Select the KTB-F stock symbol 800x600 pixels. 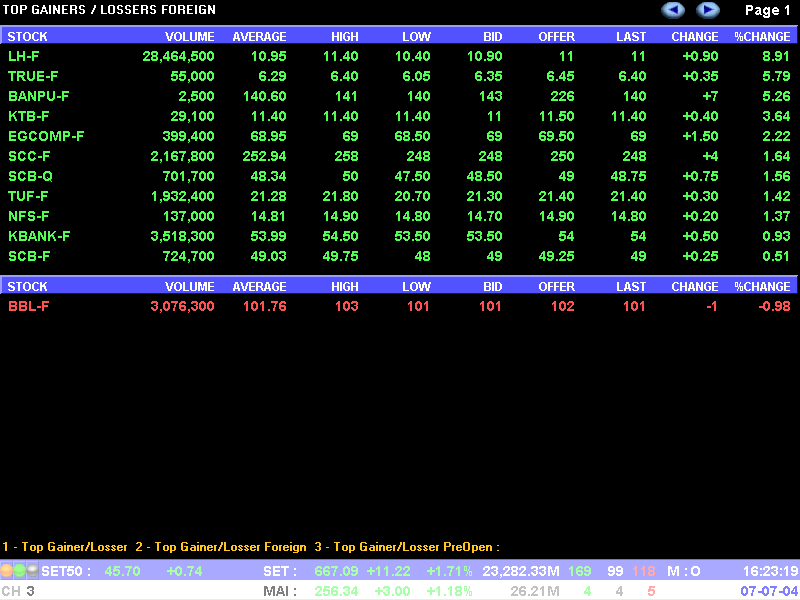click(29, 116)
